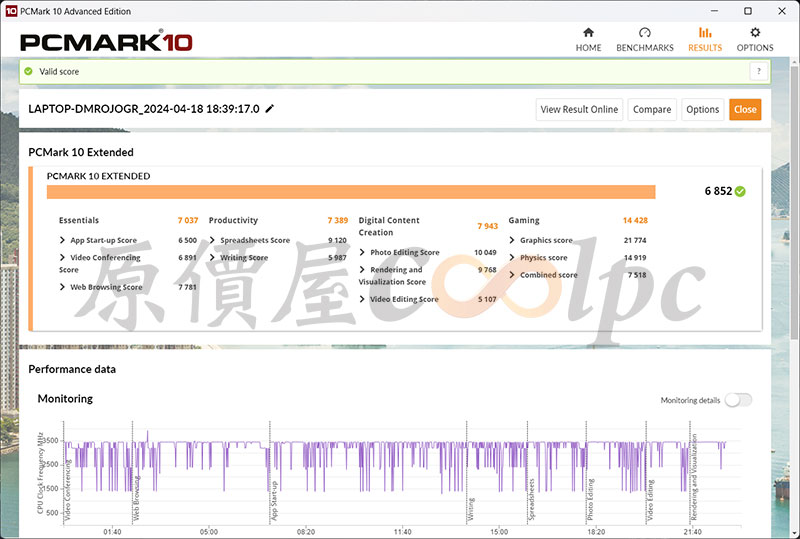The width and height of the screenshot is (800, 539).
Task: Click Digital Content Creation score 7 943
Action: pyautogui.click(x=487, y=226)
